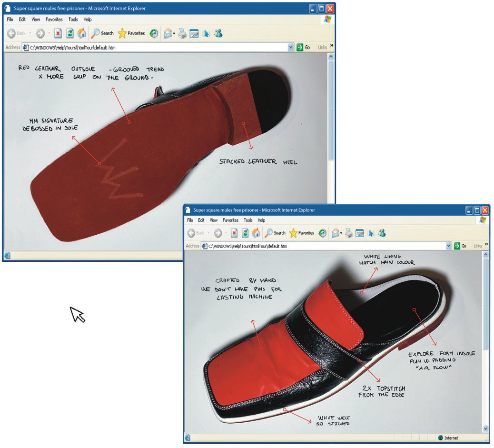Click Links label in lower window
Screen dimensions: 494x448
478,246
